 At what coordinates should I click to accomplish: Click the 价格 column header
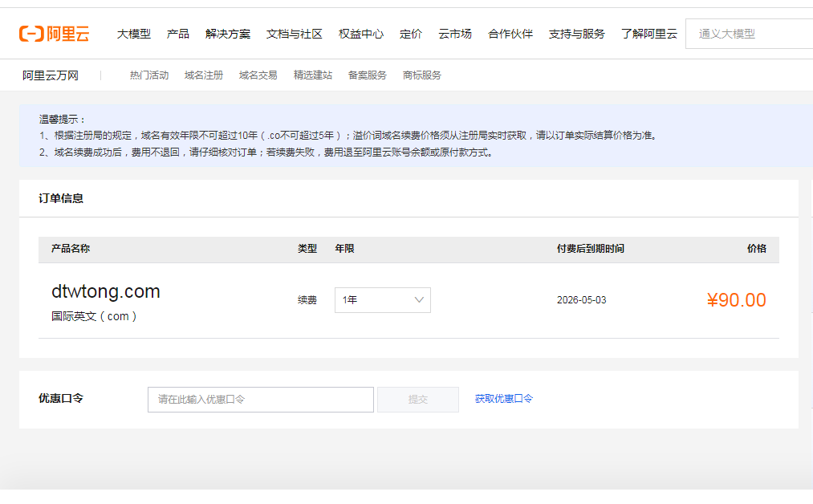tap(757, 249)
